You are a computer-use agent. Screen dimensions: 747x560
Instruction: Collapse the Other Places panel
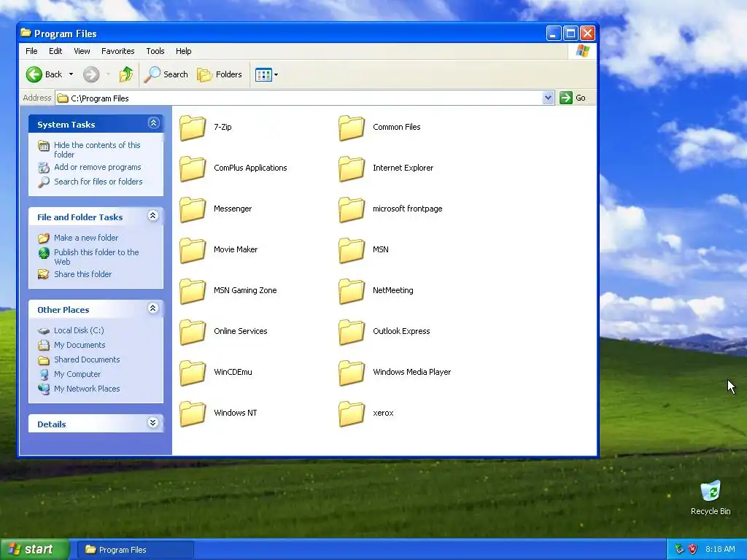point(153,308)
